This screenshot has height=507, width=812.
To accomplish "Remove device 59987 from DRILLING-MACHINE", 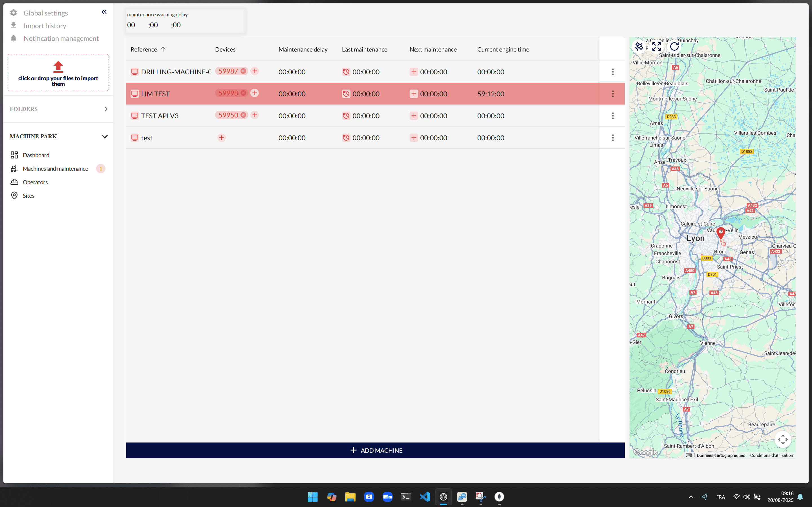I will (x=243, y=71).
